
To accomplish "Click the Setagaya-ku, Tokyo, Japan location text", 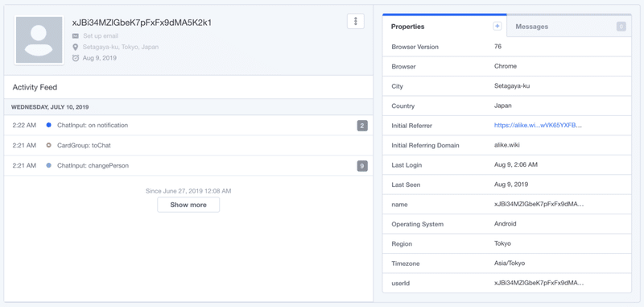I will click(121, 47).
